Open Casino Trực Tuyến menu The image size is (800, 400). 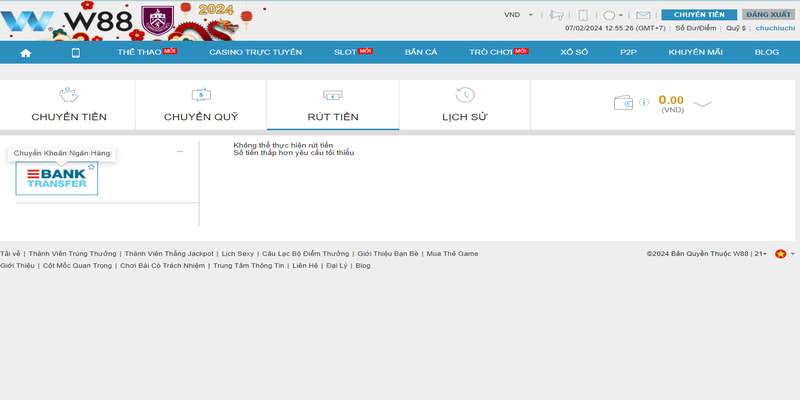(255, 52)
